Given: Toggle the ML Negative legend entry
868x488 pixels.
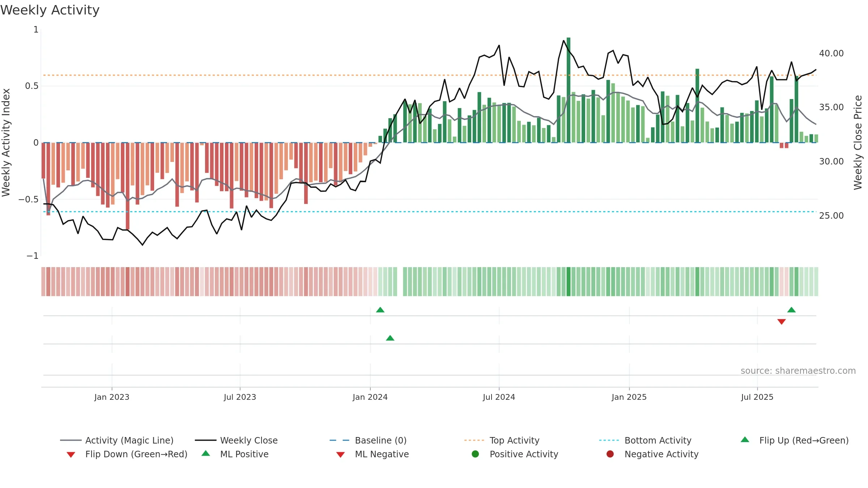Looking at the screenshot, I should tap(373, 454).
